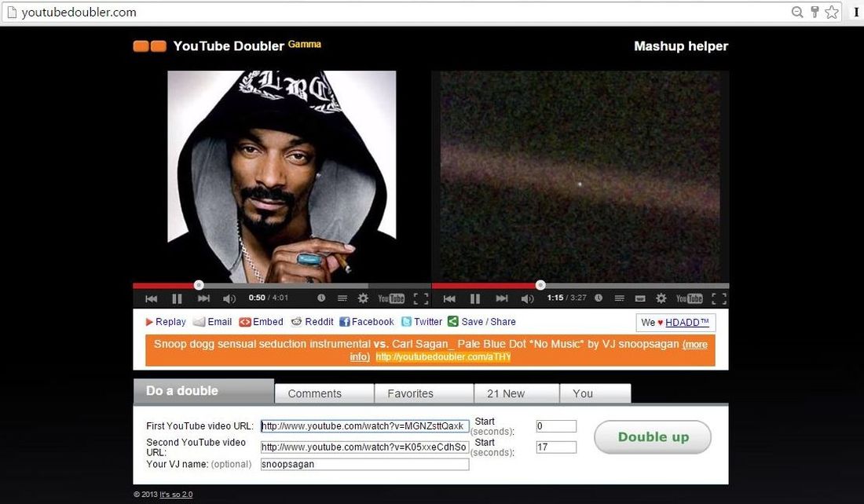
Task: Share to Reddit
Action: tap(313, 322)
